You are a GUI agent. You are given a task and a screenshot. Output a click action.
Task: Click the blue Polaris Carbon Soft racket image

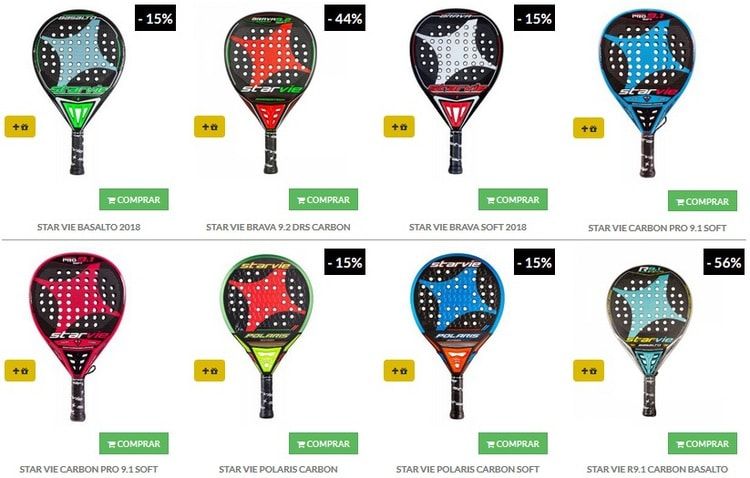[457, 337]
